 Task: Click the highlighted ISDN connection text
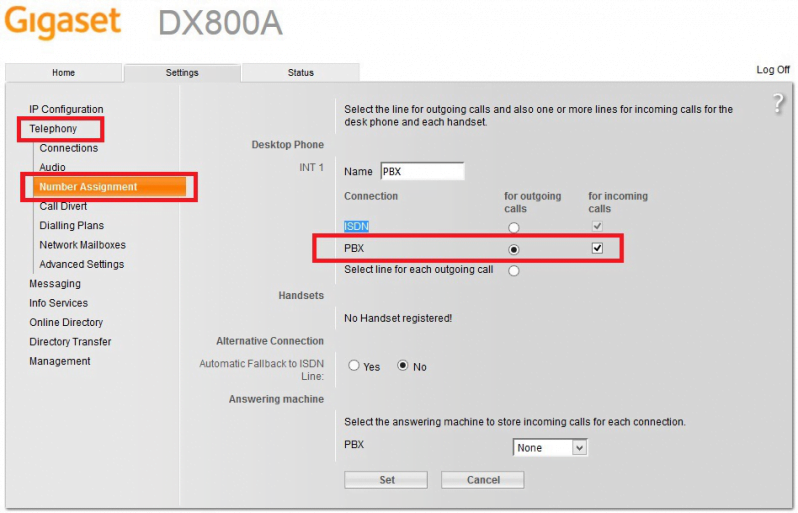click(356, 226)
